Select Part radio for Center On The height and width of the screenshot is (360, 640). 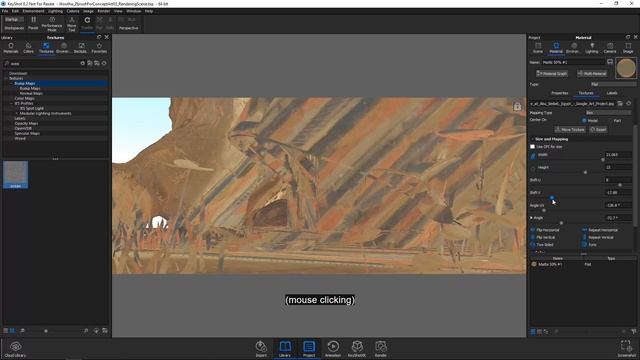click(x=610, y=120)
